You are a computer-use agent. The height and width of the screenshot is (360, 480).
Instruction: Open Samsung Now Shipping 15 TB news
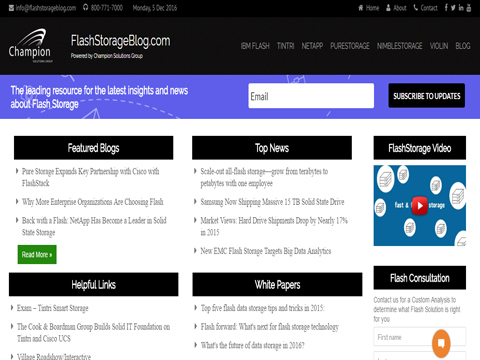pyautogui.click(x=272, y=202)
